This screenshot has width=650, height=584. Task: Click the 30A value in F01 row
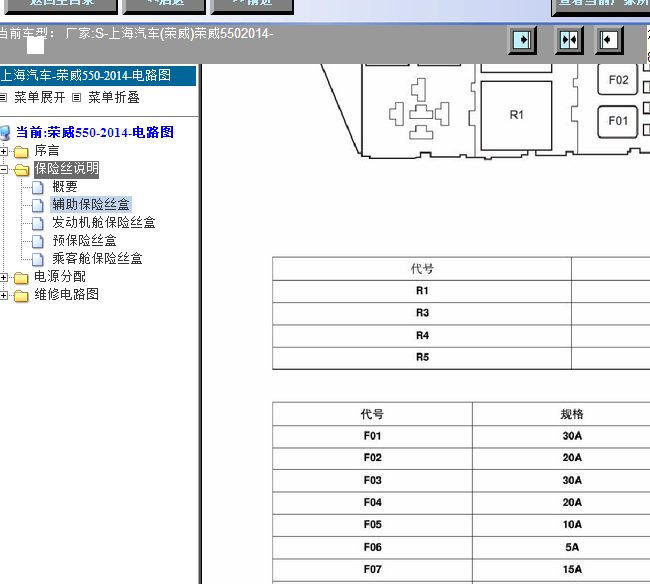pyautogui.click(x=572, y=436)
